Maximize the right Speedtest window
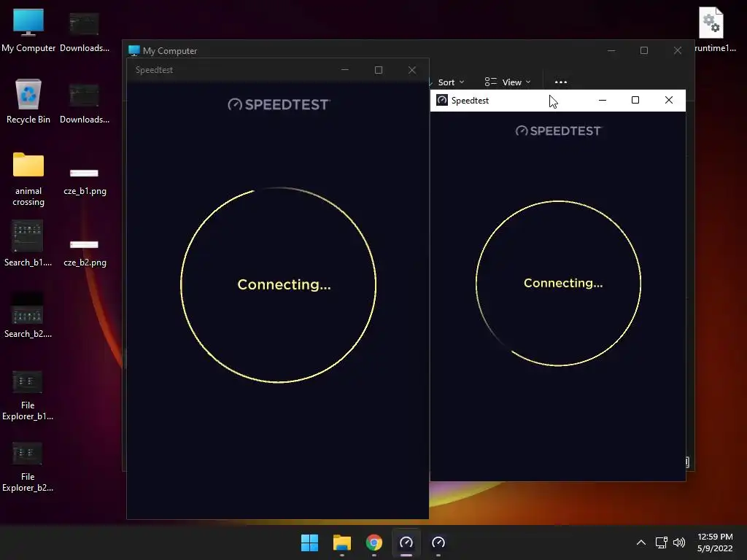This screenshot has width=747, height=560. [635, 100]
